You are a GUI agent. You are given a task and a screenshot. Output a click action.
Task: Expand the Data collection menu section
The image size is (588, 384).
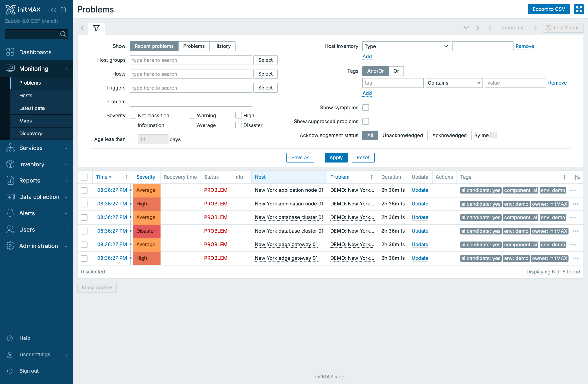pos(66,197)
